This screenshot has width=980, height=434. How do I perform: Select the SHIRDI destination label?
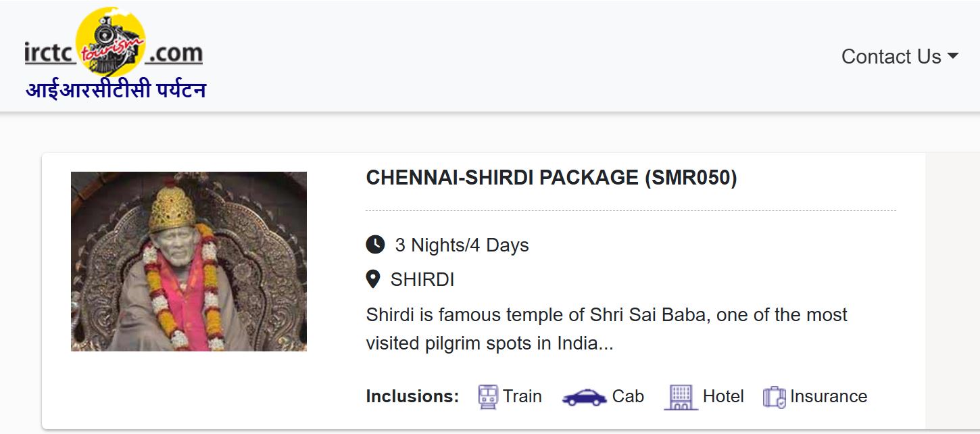(x=422, y=279)
